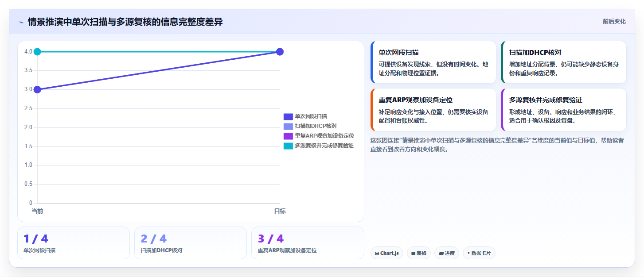The width and height of the screenshot is (644, 277).
Task: Click the Chart.js tag chip
Action: (386, 253)
